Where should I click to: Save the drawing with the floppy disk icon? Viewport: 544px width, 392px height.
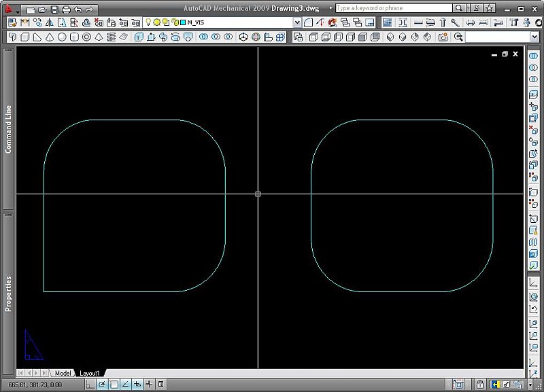[x=54, y=10]
